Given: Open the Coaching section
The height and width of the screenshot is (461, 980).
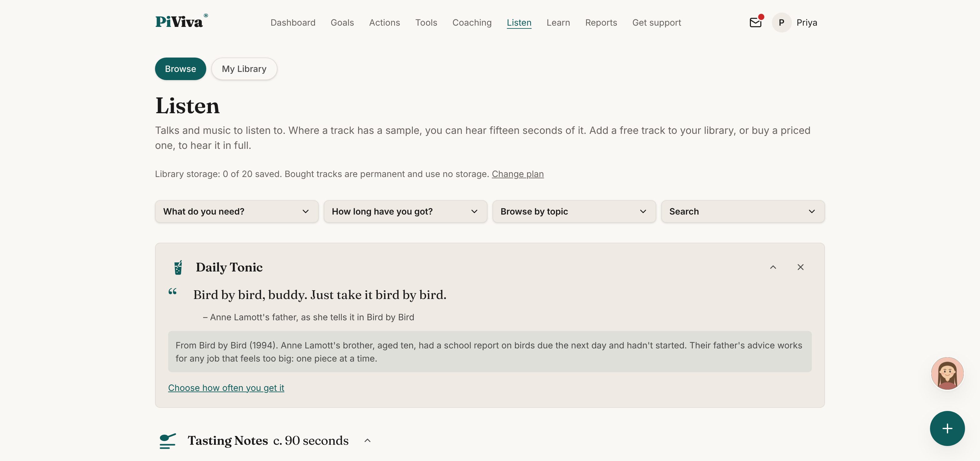Looking at the screenshot, I should tap(472, 23).
